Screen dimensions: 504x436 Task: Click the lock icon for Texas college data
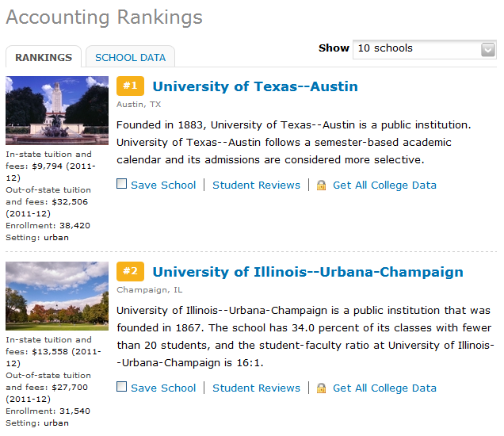[321, 185]
